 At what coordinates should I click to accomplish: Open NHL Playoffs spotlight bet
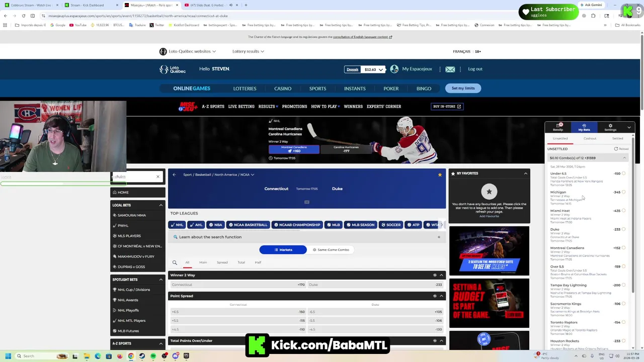tap(128, 310)
